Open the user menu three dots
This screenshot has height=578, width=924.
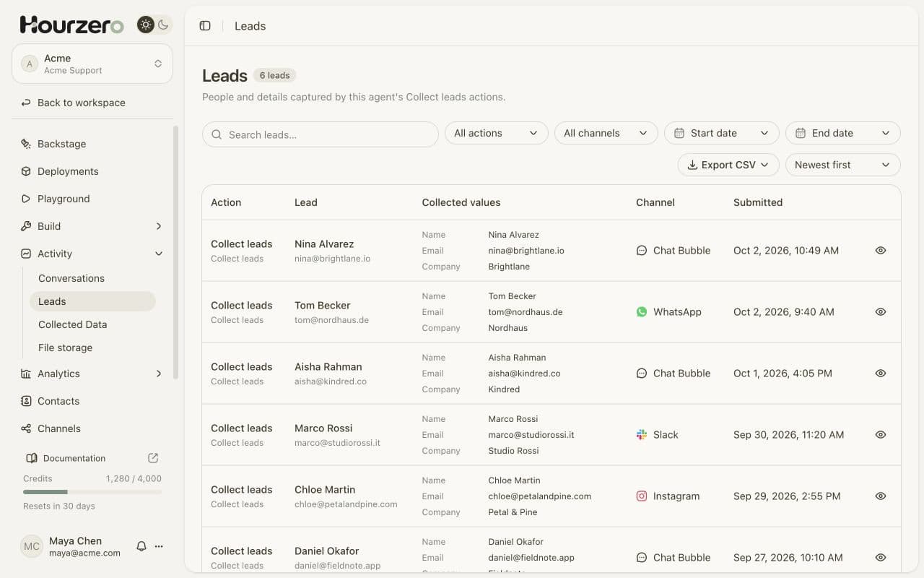tap(159, 546)
